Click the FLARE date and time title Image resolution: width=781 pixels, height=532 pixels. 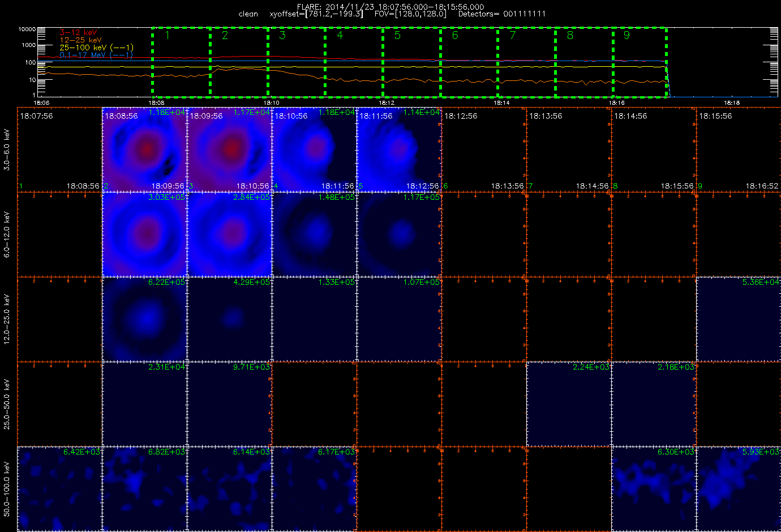(x=390, y=7)
